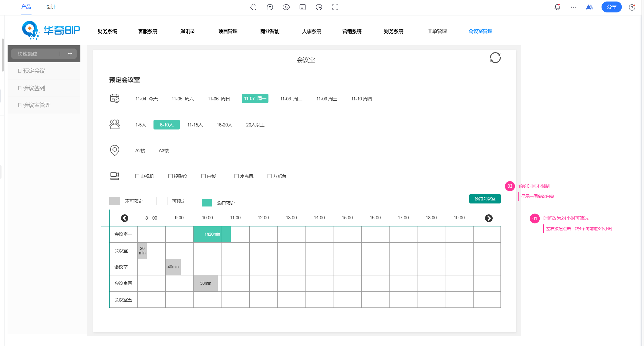Switch to the 设计 tab
The width and height of the screenshot is (644, 346).
[x=51, y=7]
